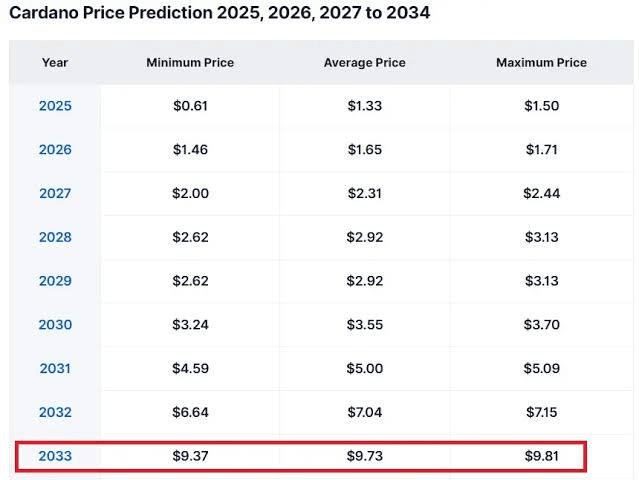Click the Year column header

[55, 62]
